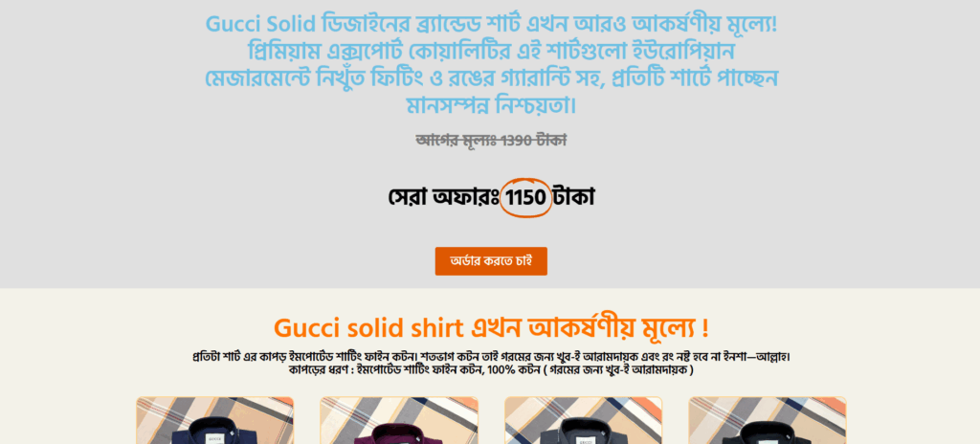Click the GUCCI collar tag on navy shirt

pos(215,439)
